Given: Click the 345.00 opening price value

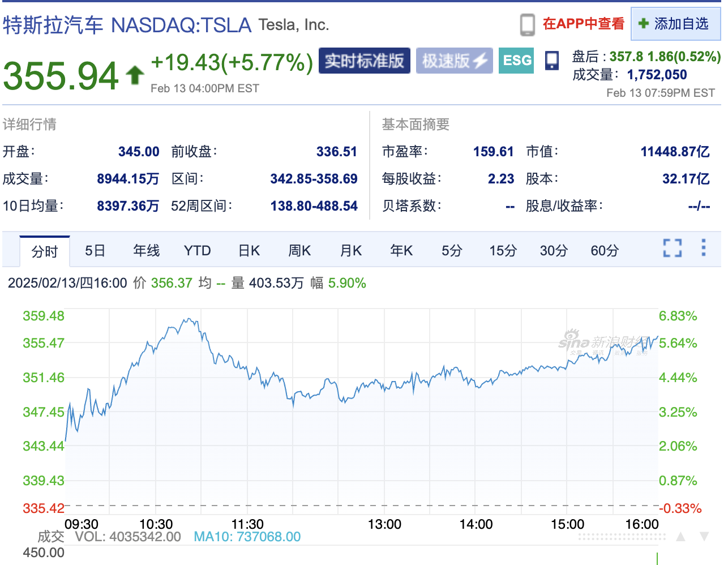Looking at the screenshot, I should tap(139, 152).
